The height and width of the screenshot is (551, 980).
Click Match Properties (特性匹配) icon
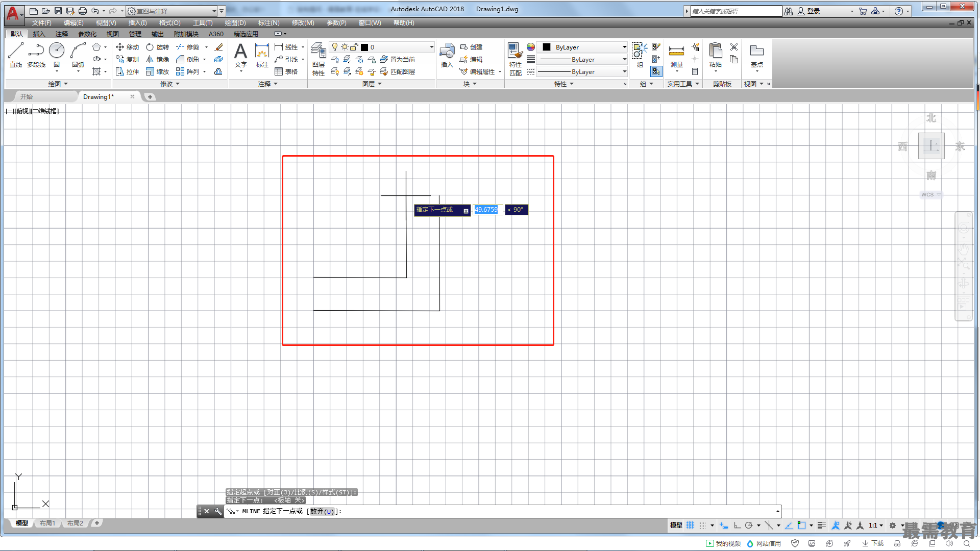point(515,59)
